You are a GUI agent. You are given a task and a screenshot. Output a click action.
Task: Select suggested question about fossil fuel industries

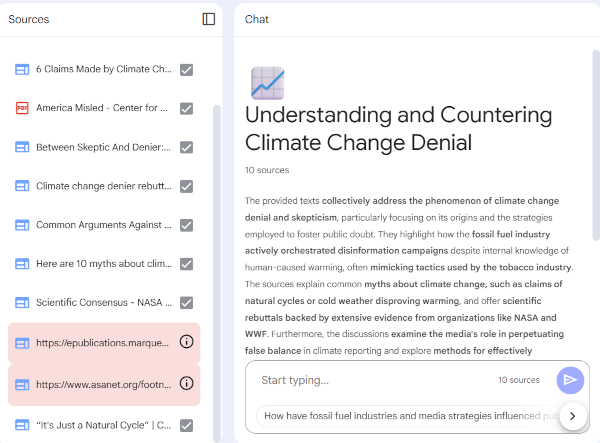405,416
